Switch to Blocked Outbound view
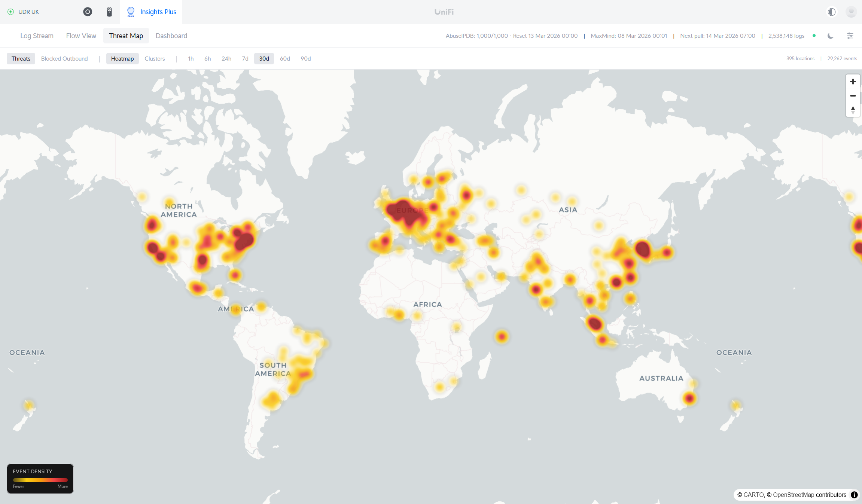Image resolution: width=862 pixels, height=504 pixels. point(64,59)
